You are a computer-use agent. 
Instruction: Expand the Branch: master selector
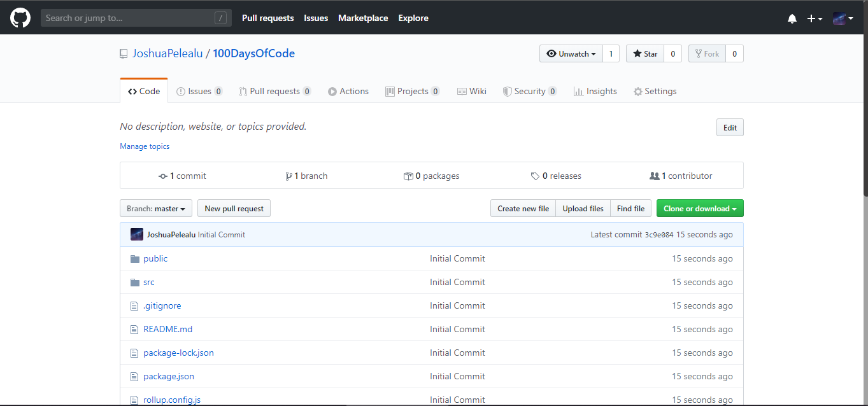pyautogui.click(x=156, y=209)
